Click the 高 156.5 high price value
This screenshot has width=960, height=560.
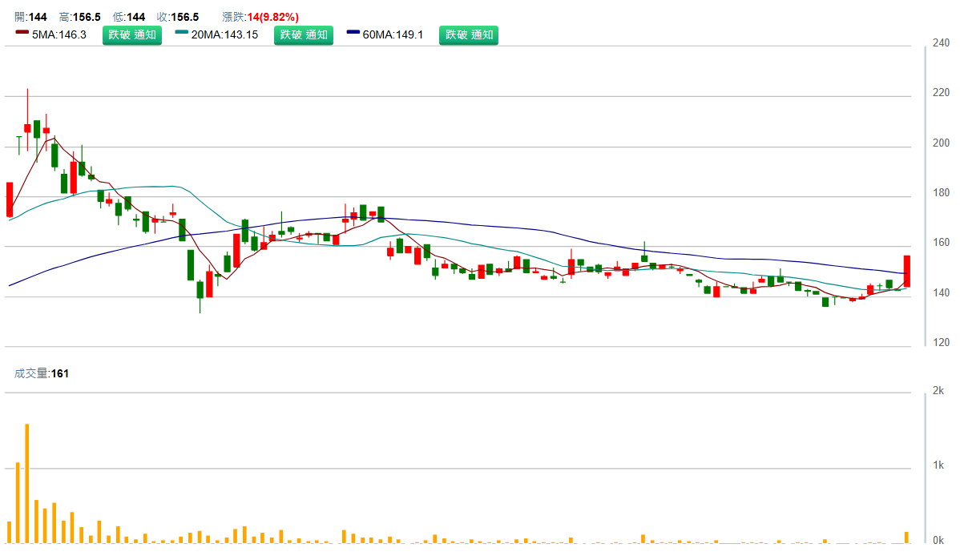[x=86, y=17]
